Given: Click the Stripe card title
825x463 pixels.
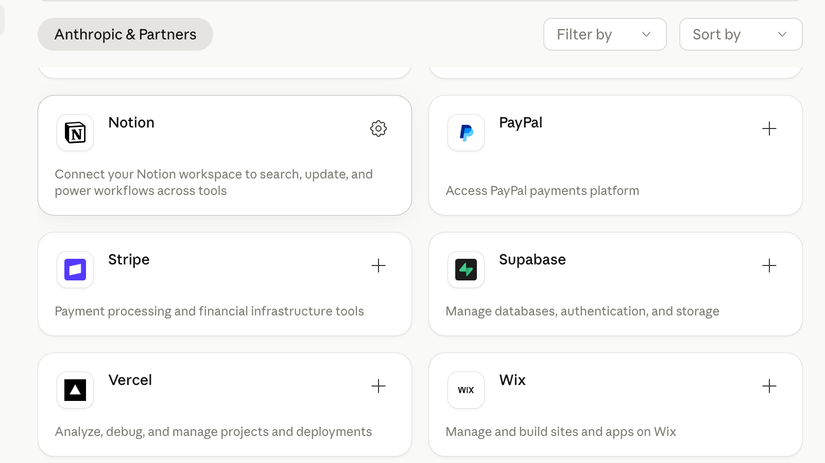Looking at the screenshot, I should [x=129, y=259].
